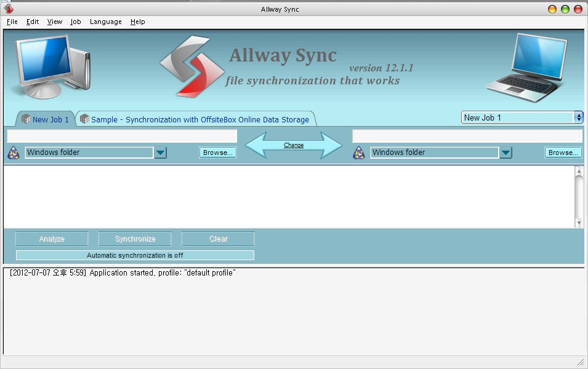Click the left Browse... button
Image resolution: width=588 pixels, height=369 pixels.
click(x=218, y=153)
